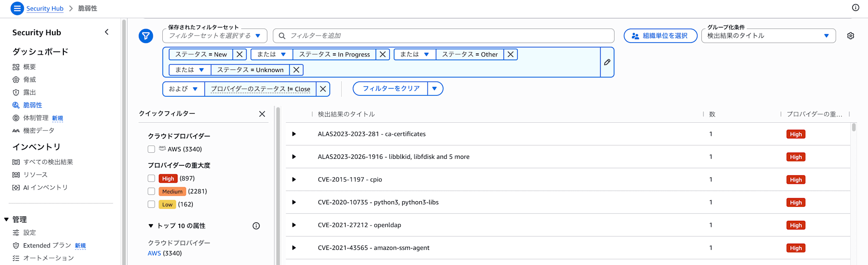Open または dropdown before In Progress filter

pyautogui.click(x=272, y=54)
